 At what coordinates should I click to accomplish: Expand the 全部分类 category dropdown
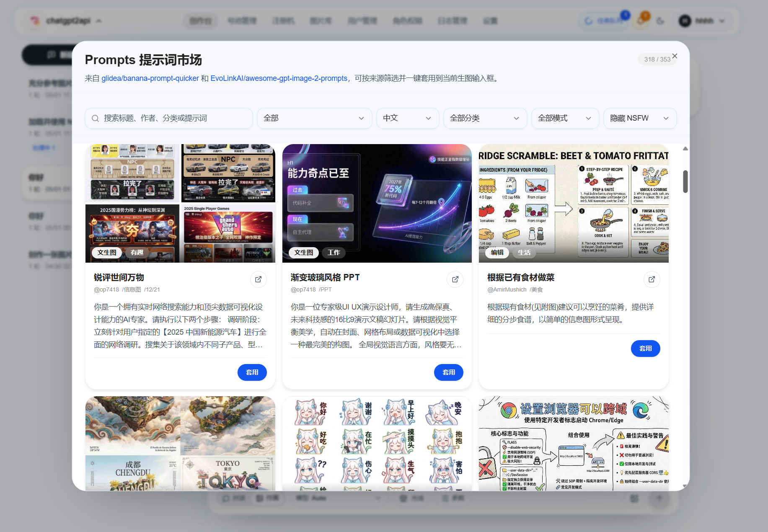click(485, 118)
